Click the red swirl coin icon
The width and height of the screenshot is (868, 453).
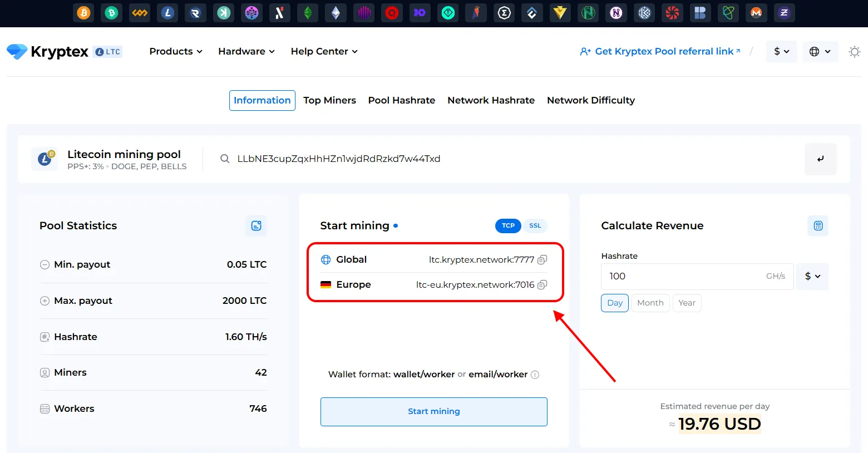tap(672, 13)
